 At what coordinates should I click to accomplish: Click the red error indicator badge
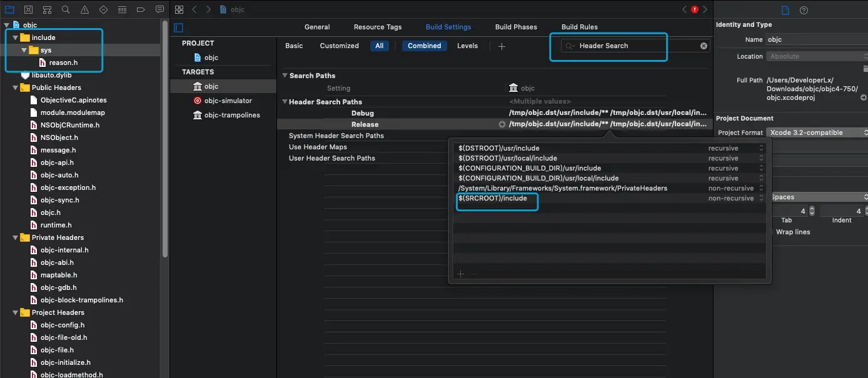click(694, 9)
